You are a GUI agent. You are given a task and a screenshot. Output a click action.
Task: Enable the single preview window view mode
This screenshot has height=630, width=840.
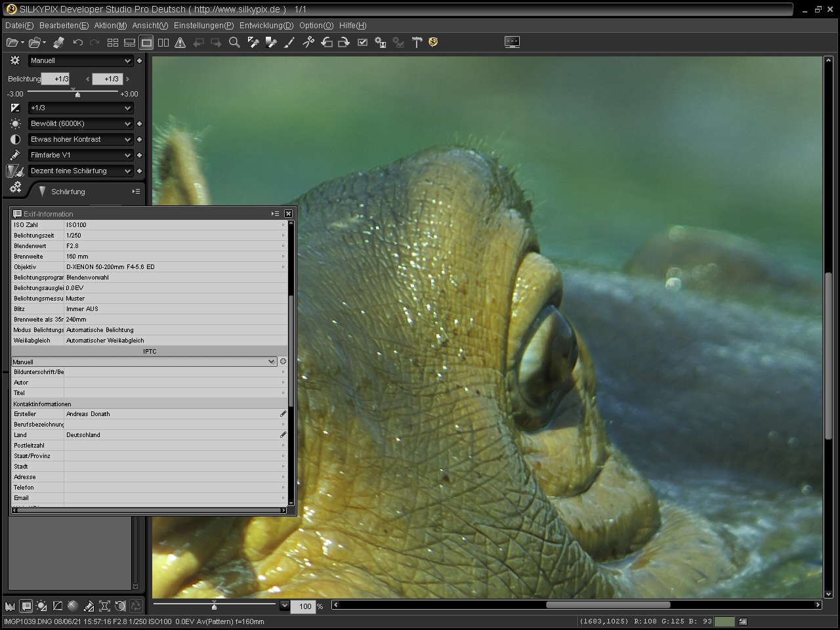tap(146, 42)
